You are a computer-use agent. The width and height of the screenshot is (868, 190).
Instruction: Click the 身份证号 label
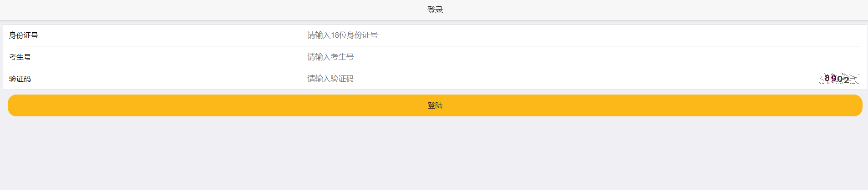(24, 35)
